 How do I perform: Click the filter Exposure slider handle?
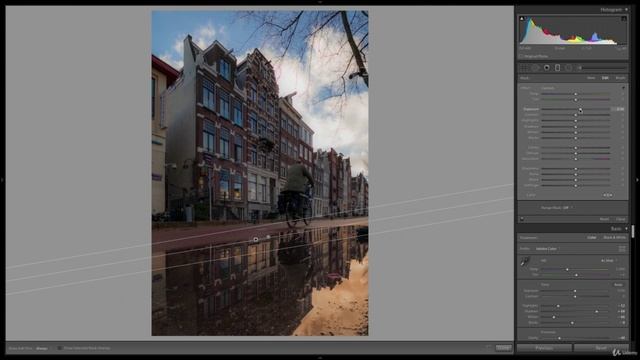580,109
